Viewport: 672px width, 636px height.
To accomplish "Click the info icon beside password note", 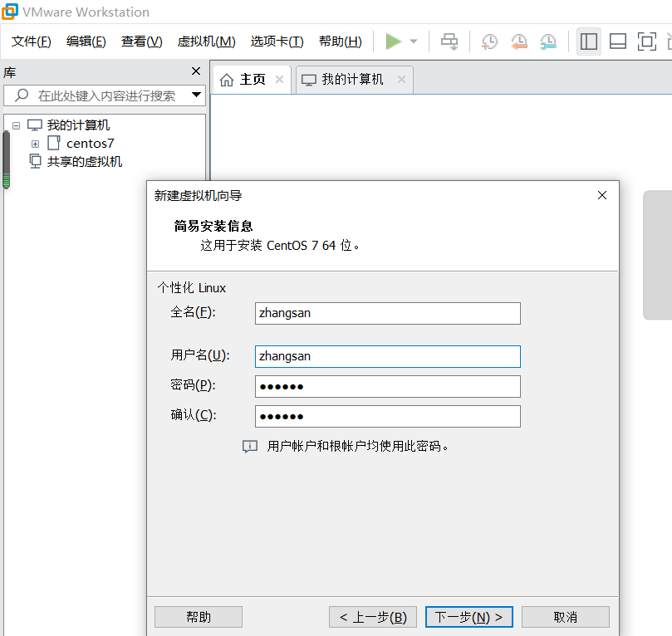I will point(250,446).
